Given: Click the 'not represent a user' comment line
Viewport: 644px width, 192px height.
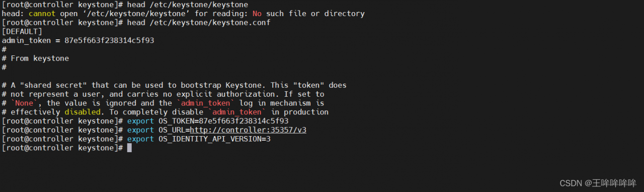Looking at the screenshot, I should tap(163, 94).
